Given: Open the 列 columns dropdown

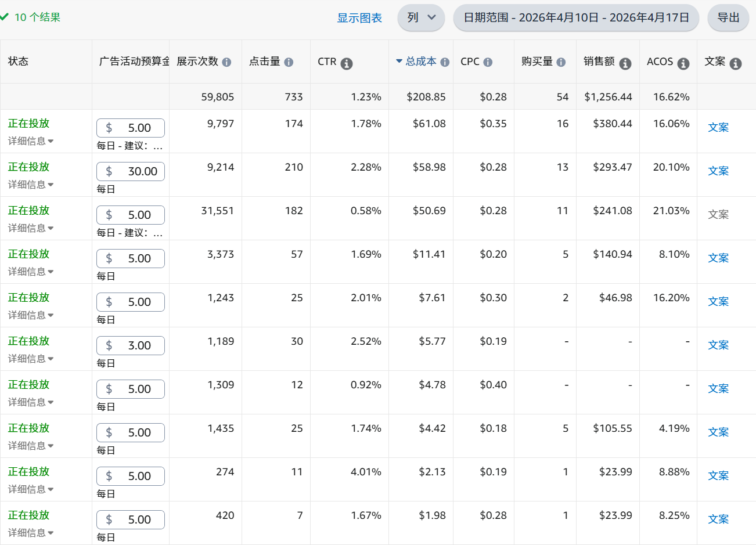Looking at the screenshot, I should 421,17.
